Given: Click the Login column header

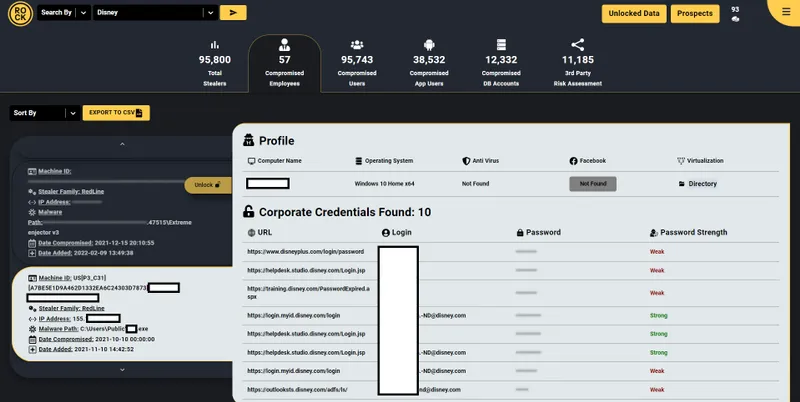Looking at the screenshot, I should coord(396,233).
